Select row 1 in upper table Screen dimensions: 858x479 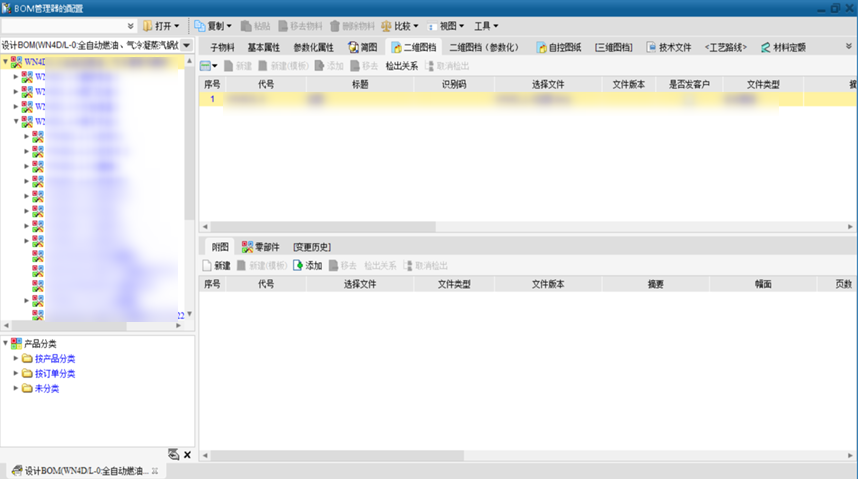point(528,99)
